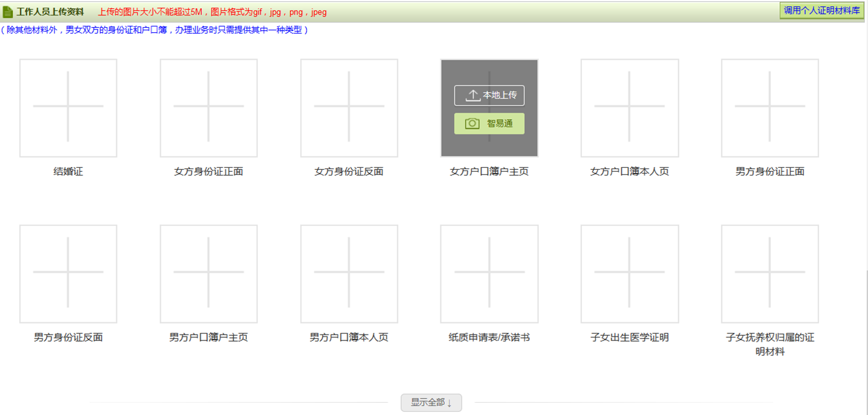868x415 pixels.
Task: Click plus icon for 男方户口簿本人页
Action: [x=348, y=273]
